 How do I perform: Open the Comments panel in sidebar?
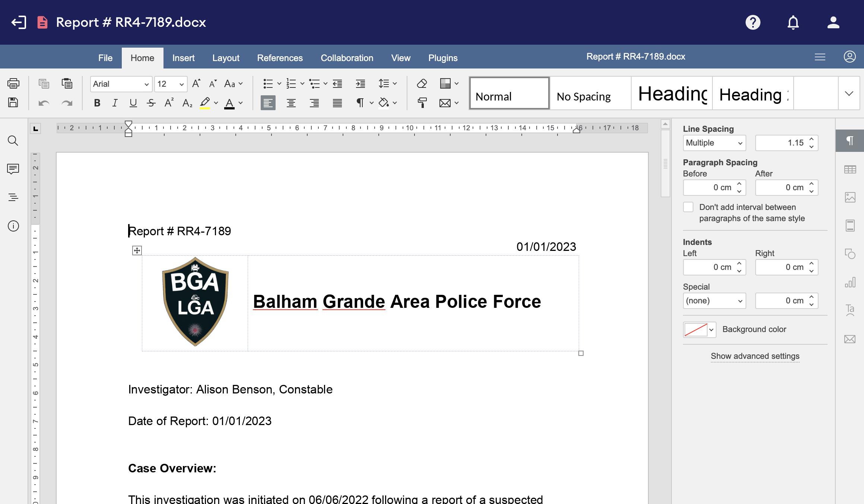coord(13,169)
